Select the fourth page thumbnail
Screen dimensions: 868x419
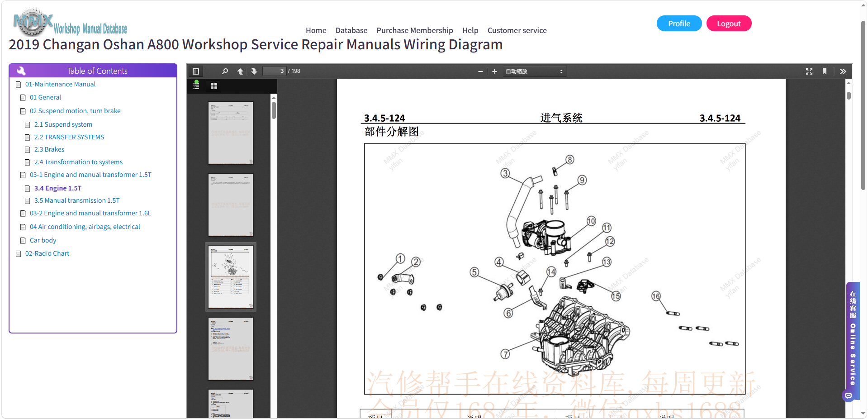click(x=231, y=349)
